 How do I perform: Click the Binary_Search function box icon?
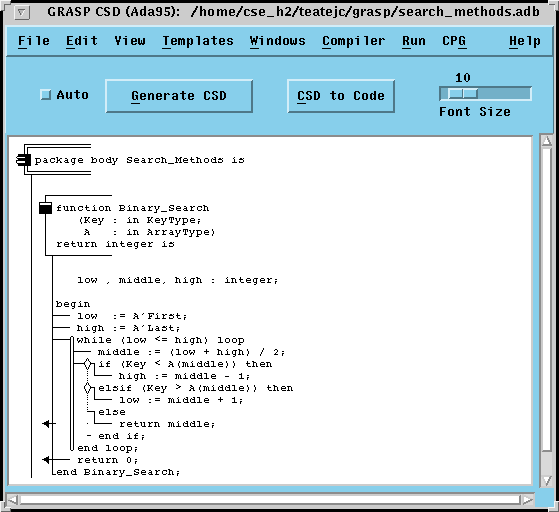pyautogui.click(x=45, y=208)
